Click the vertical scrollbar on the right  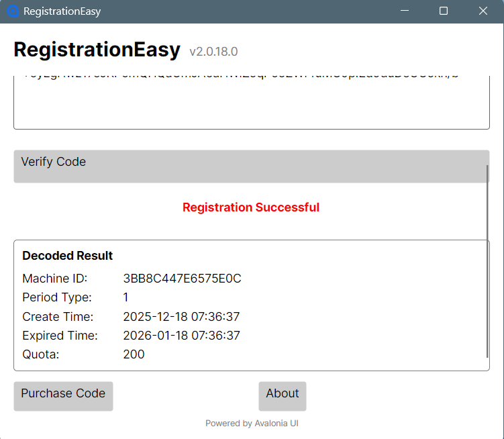point(488,262)
